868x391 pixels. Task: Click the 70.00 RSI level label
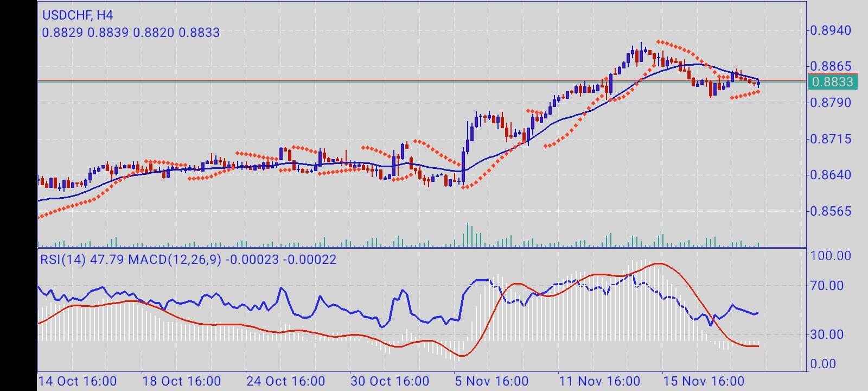[x=827, y=286]
